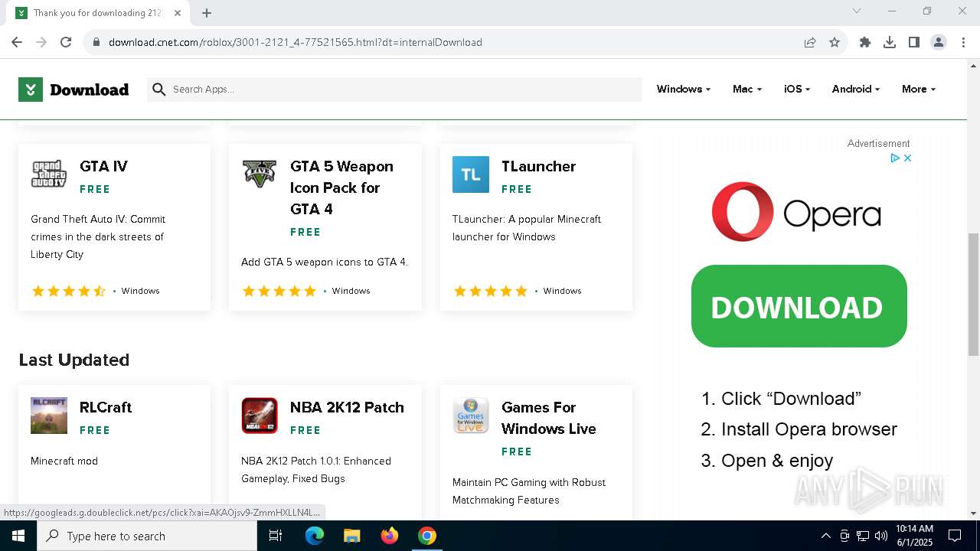Click 'Minecraft mod' description text
This screenshot has width=980, height=551.
point(64,461)
